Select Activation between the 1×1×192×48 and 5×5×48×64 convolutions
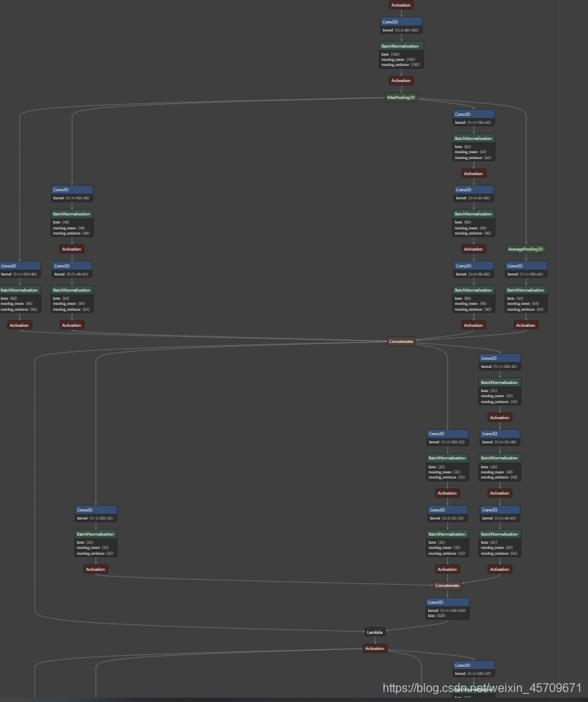Viewport: 588px width, 702px height. pyautogui.click(x=72, y=249)
